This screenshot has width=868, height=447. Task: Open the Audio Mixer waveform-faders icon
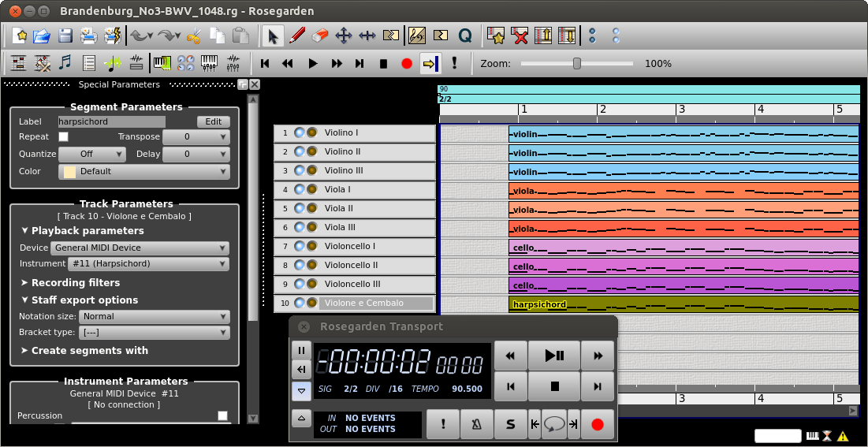[x=233, y=63]
